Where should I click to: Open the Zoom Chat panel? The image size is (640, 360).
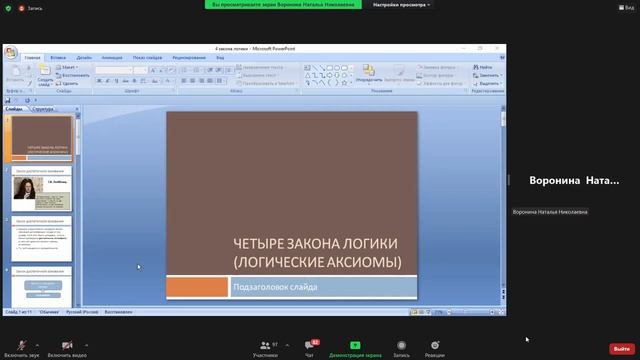(x=309, y=349)
